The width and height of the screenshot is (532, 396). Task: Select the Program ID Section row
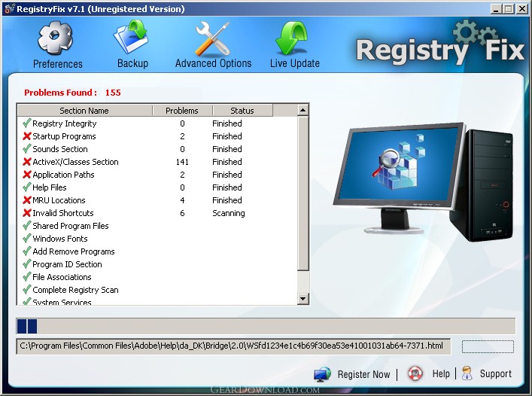[x=157, y=264]
